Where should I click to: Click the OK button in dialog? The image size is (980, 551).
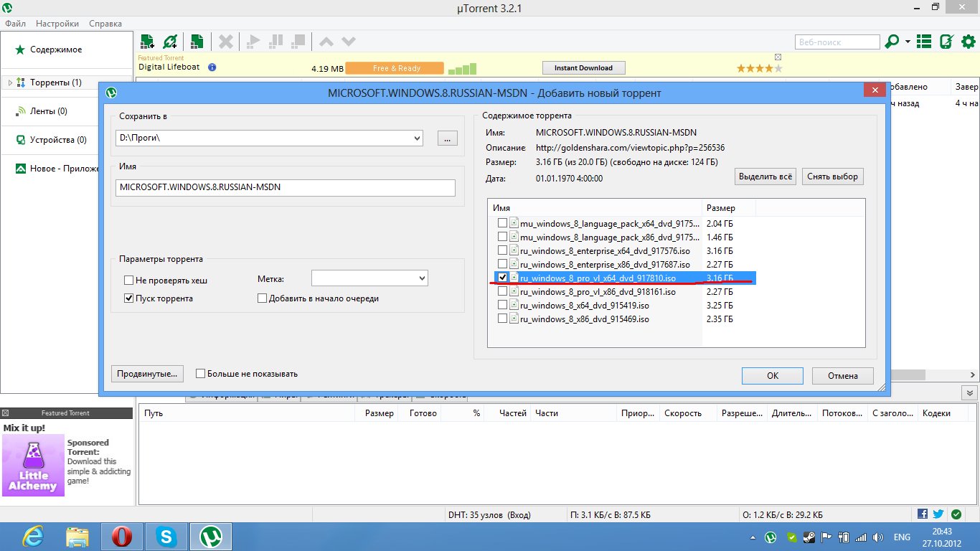click(x=773, y=375)
